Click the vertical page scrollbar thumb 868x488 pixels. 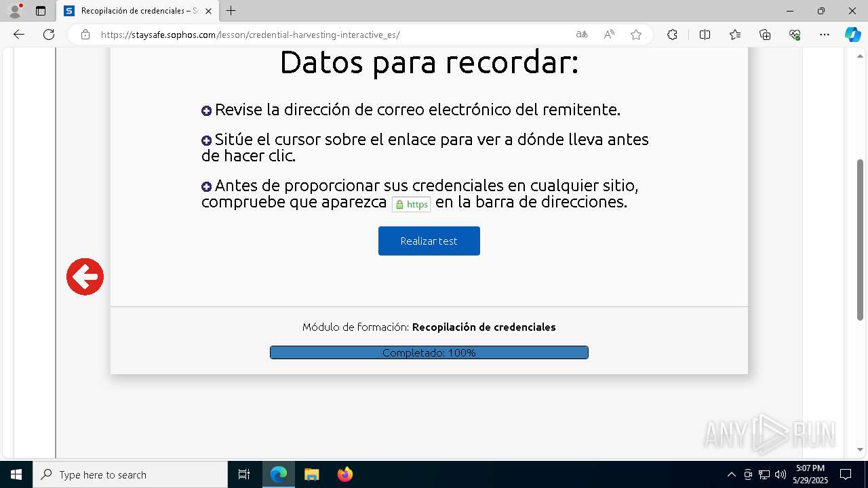tap(861, 240)
